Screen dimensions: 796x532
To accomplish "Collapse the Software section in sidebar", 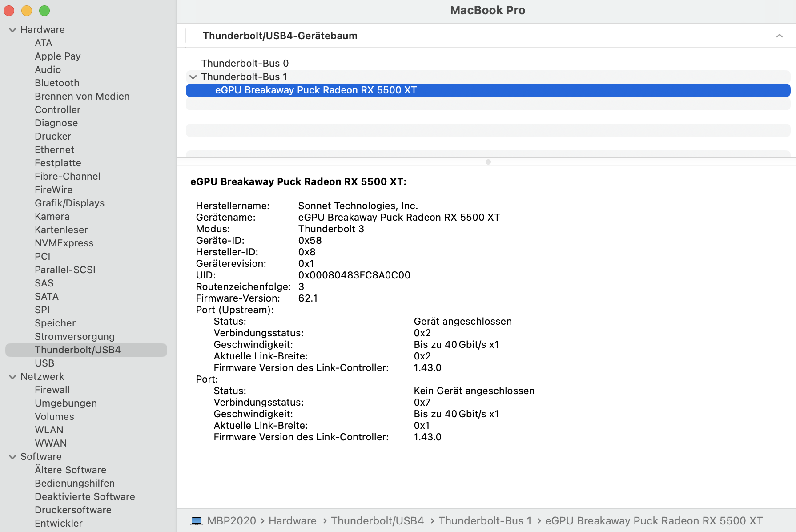I will pos(12,457).
